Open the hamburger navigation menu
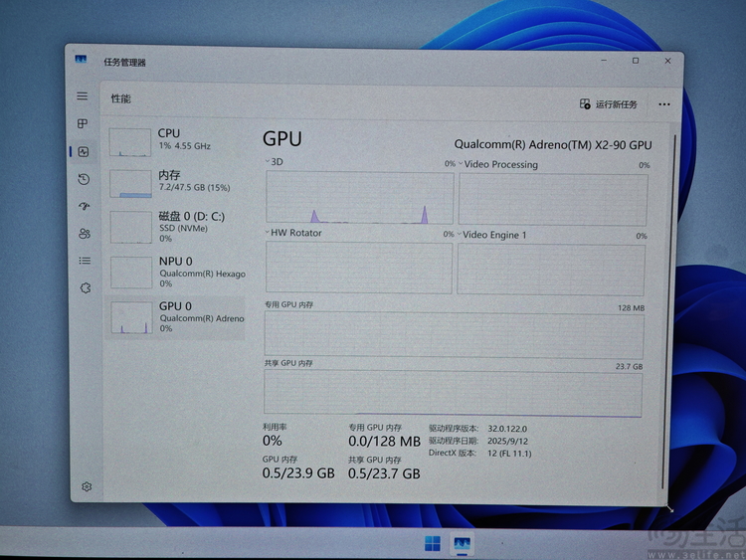Screen dimensions: 746x560 [x=84, y=96]
